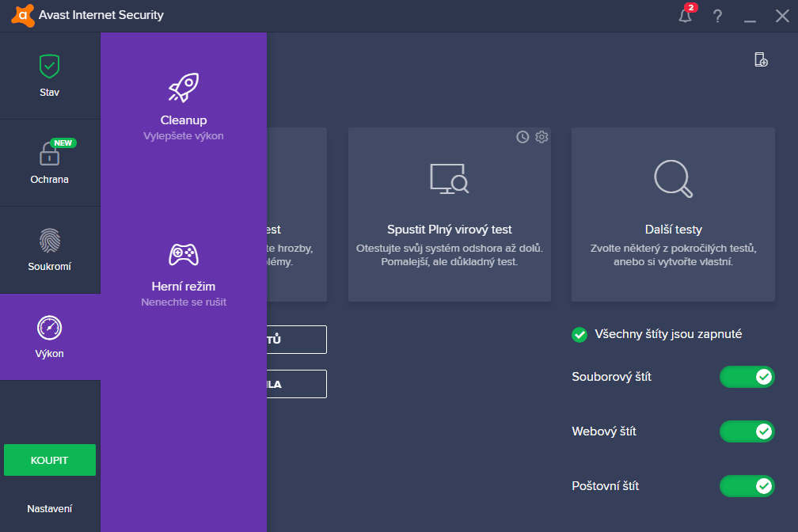Select the Herní režim gamepad icon
This screenshot has width=798, height=532.
tap(184, 255)
